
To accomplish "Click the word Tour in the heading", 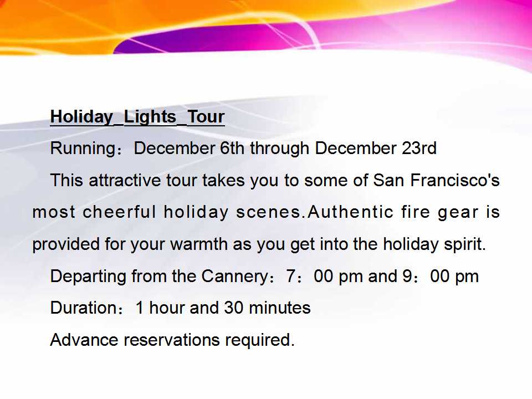I will coord(206,117).
